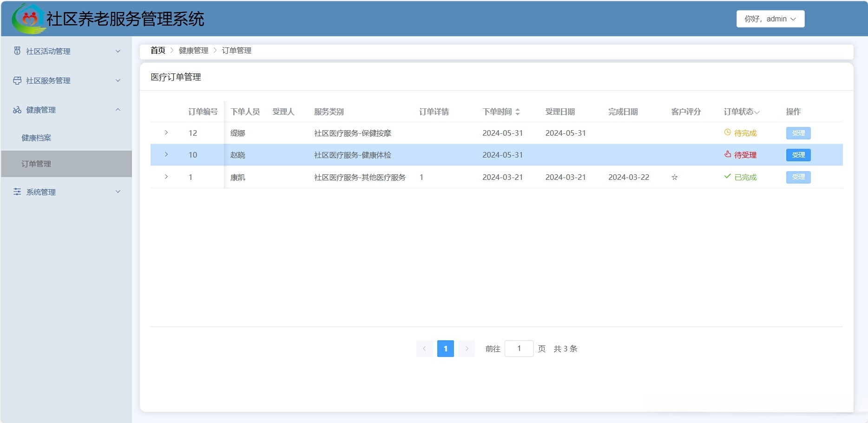
Task: Go to 首页 via breadcrumb
Action: [158, 50]
